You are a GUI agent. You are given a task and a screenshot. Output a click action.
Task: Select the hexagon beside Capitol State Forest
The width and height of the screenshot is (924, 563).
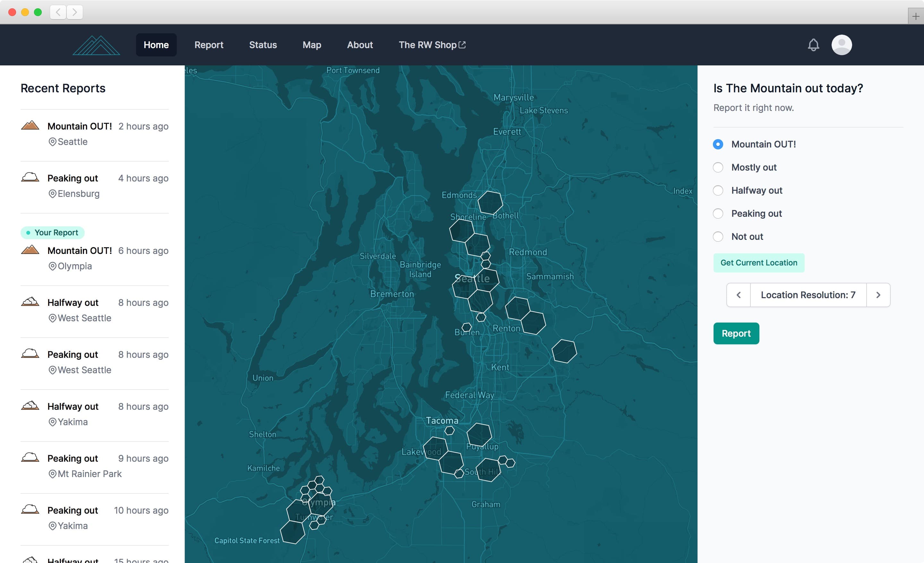[x=293, y=532]
